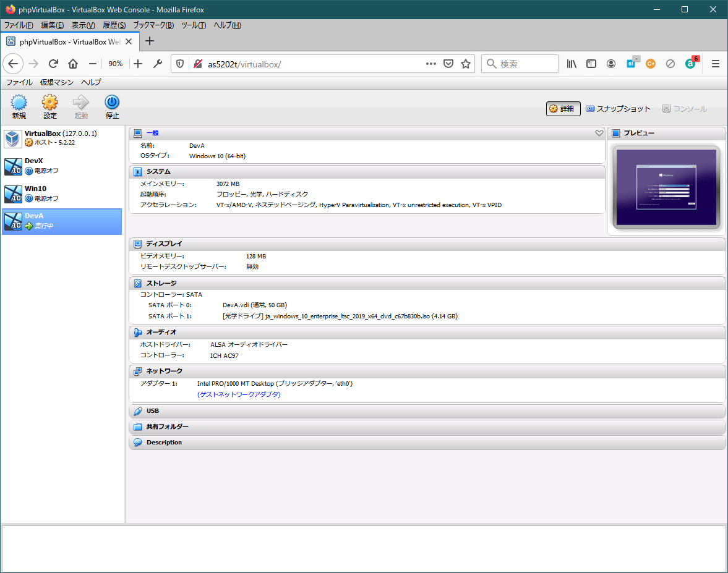Open Firefox ツール(T) menu

point(194,25)
